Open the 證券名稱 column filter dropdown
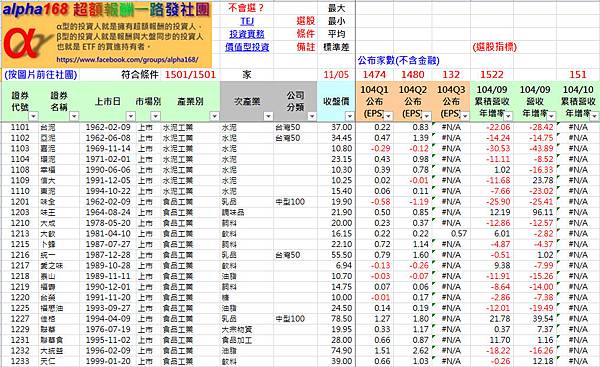The height and width of the screenshot is (367, 600). click(73, 116)
